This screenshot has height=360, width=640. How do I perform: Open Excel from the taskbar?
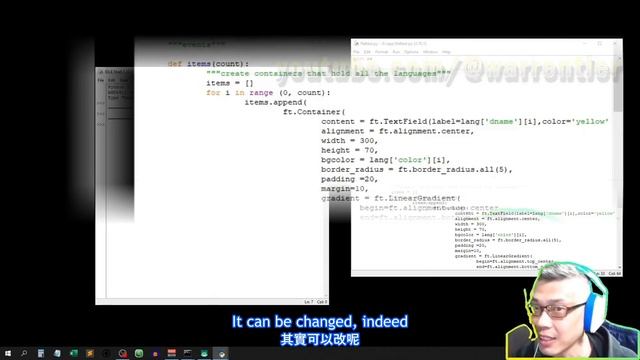(73, 353)
